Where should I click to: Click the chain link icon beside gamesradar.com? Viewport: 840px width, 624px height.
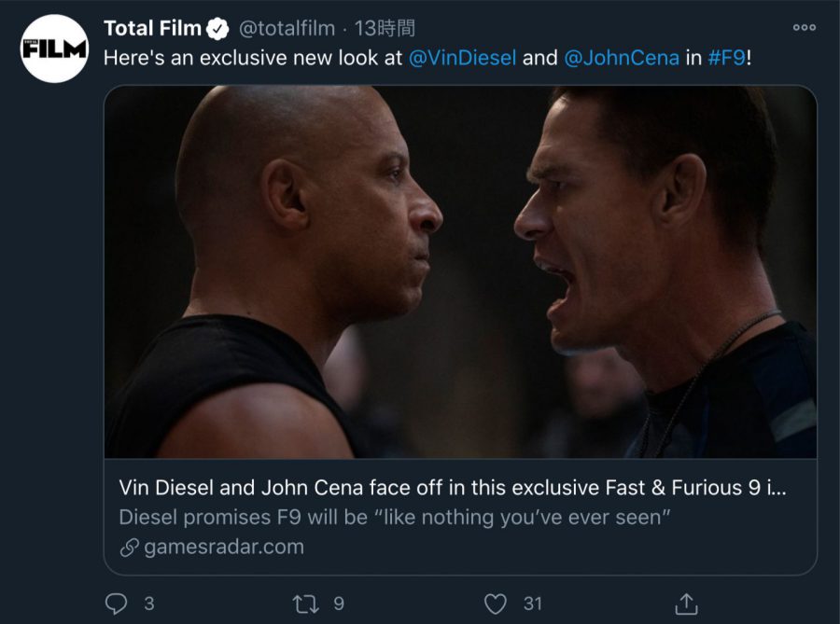point(130,548)
